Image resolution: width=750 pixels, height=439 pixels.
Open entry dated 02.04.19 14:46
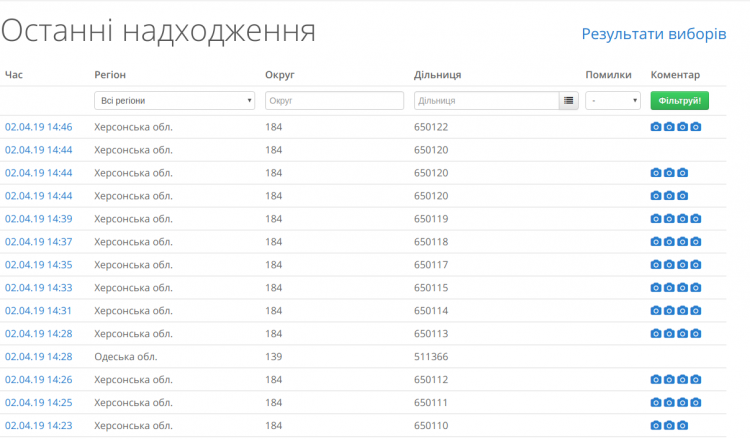coord(39,127)
